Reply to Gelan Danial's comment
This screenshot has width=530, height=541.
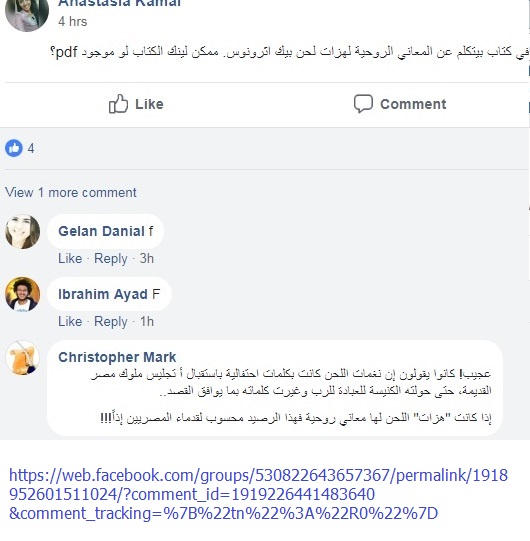click(x=111, y=258)
